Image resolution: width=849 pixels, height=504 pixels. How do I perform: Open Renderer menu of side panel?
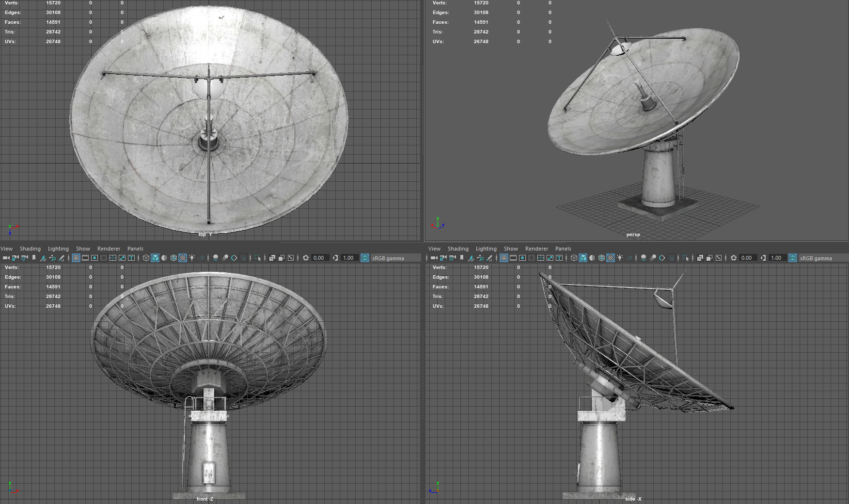pyautogui.click(x=536, y=249)
